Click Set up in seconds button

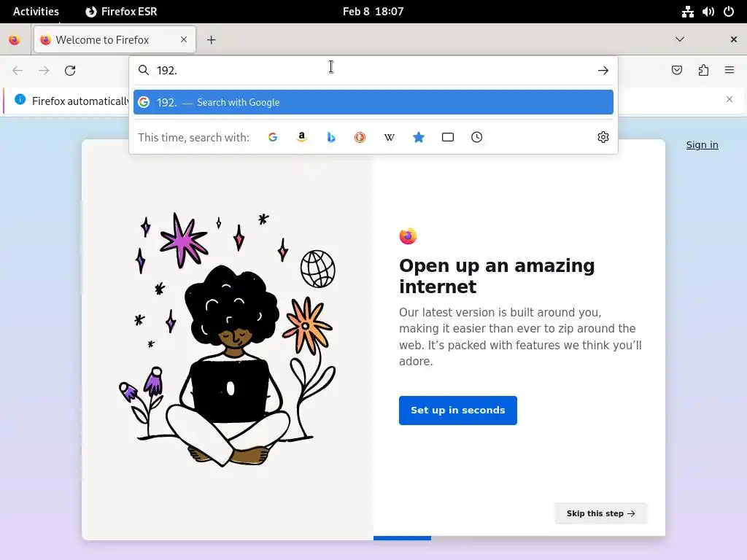458,411
